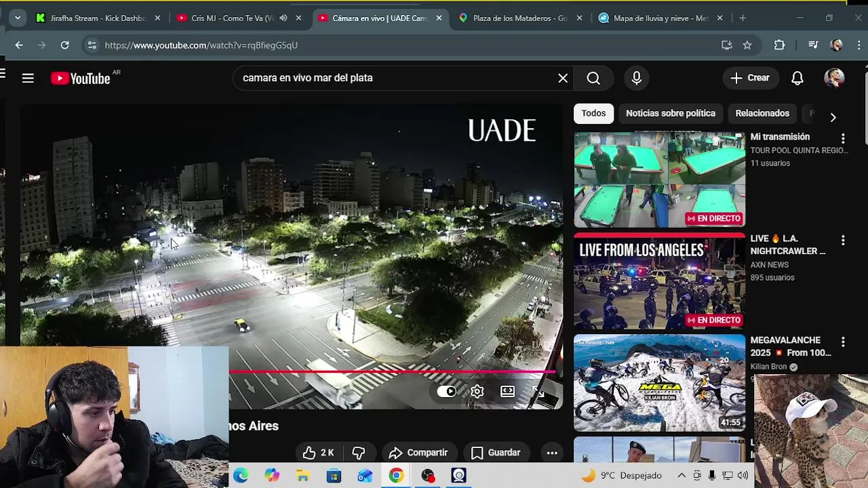Open the install/cast icon in the address bar
The height and width of the screenshot is (488, 868).
(726, 45)
